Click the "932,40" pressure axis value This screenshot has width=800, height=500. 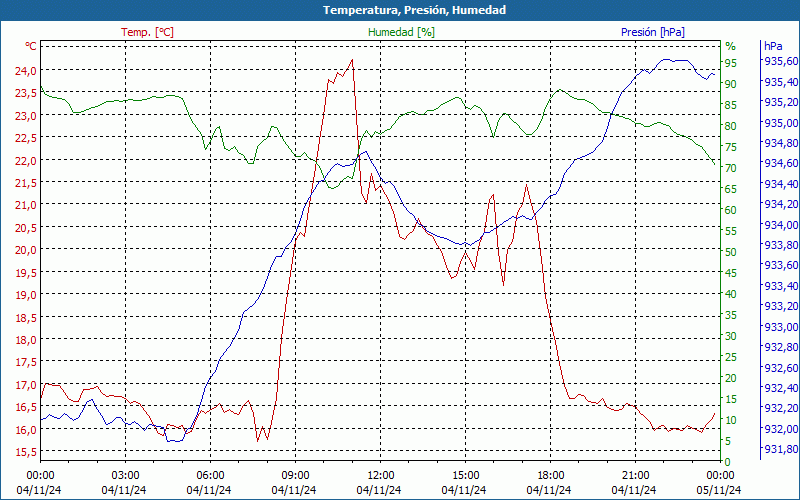(x=781, y=388)
